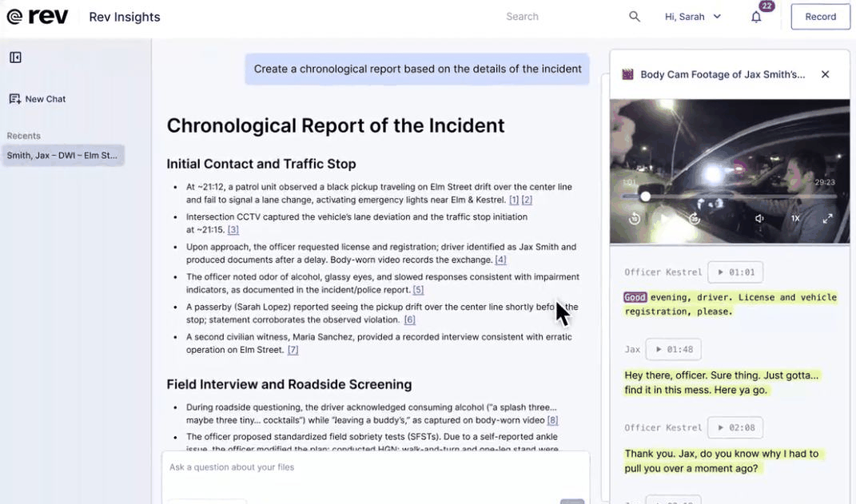Click the 29:23 video duration
The width and height of the screenshot is (856, 504).
click(x=824, y=182)
